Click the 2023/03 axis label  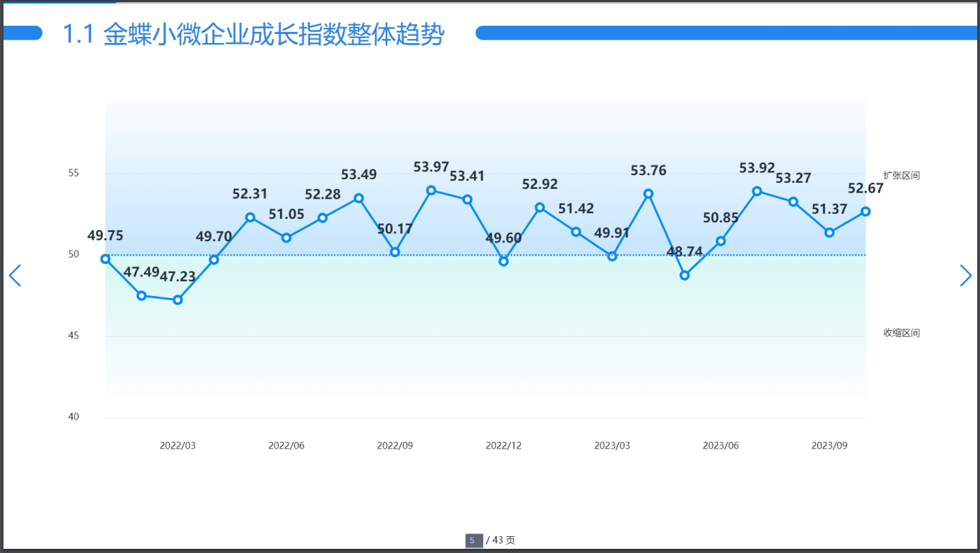coord(612,445)
